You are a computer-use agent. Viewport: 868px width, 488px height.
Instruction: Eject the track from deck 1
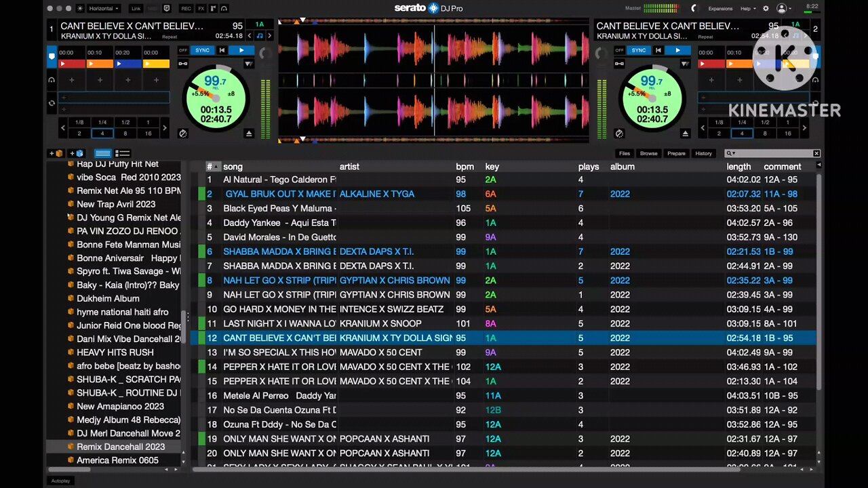coord(249,134)
